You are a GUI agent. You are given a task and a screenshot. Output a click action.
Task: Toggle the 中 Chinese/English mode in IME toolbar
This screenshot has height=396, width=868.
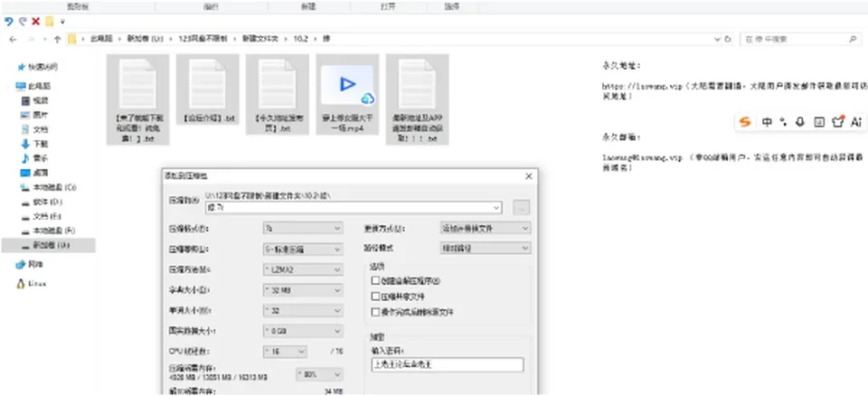point(767,122)
